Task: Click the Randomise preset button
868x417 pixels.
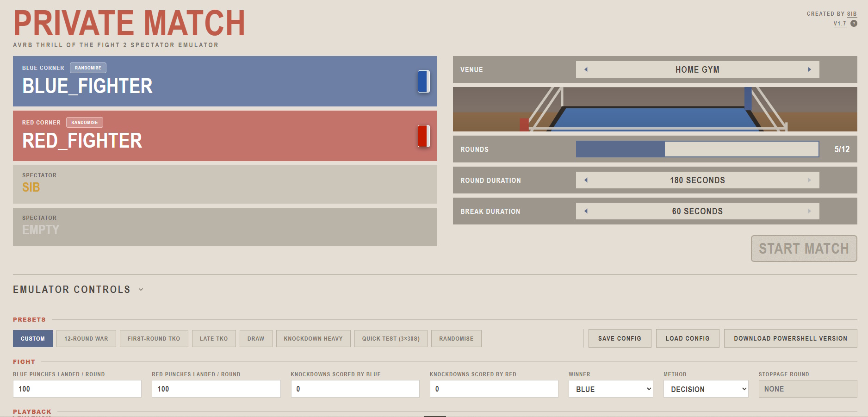Action: point(456,339)
